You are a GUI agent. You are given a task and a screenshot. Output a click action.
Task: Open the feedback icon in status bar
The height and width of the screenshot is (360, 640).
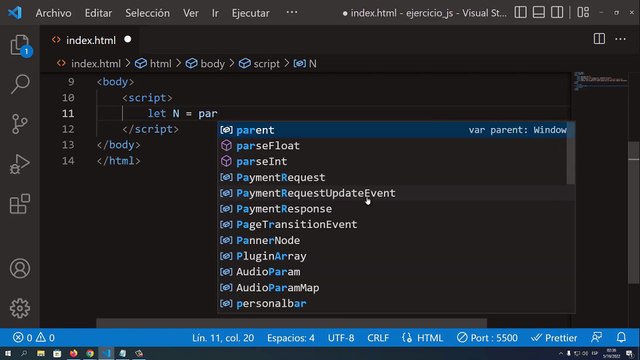click(x=597, y=338)
